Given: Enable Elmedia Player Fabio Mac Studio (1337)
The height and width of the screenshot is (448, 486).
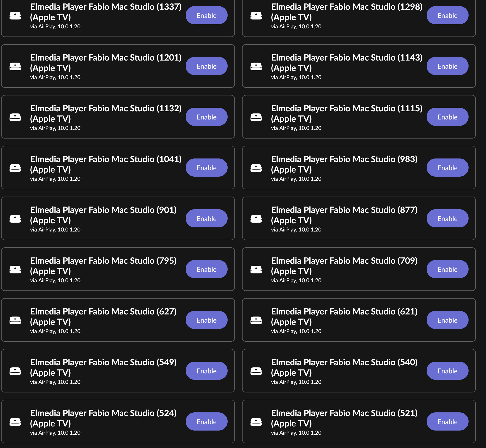Looking at the screenshot, I should [207, 15].
